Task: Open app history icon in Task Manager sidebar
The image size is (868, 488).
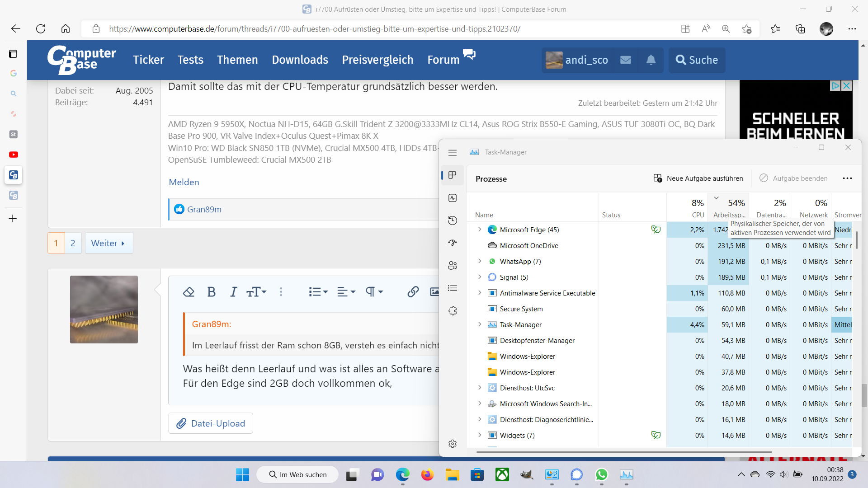Action: tap(453, 221)
